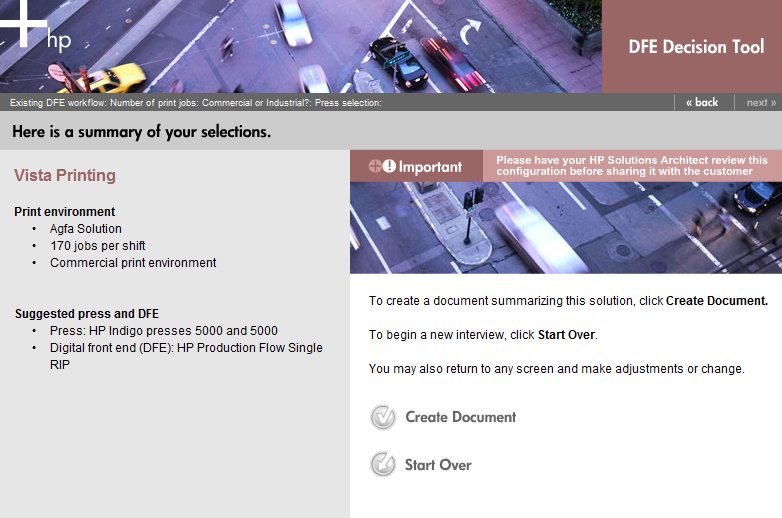Return to the Press selection breadcrumb step

pyautogui.click(x=347, y=103)
